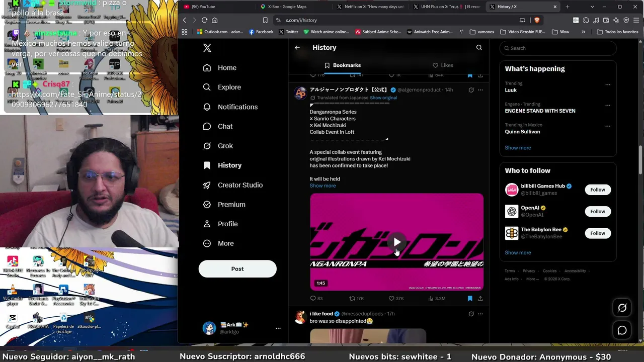
Task: Open the browser apps grid icon
Action: (x=185, y=32)
